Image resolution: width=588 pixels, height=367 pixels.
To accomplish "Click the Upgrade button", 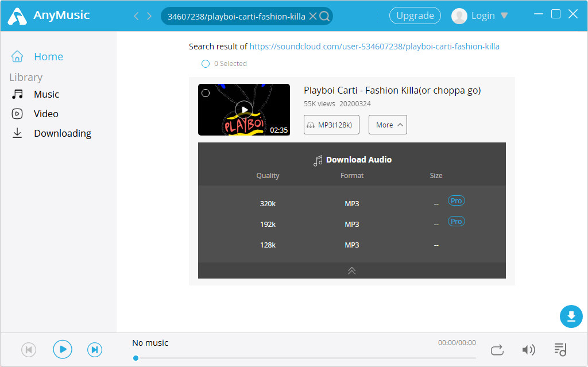I will tap(415, 16).
